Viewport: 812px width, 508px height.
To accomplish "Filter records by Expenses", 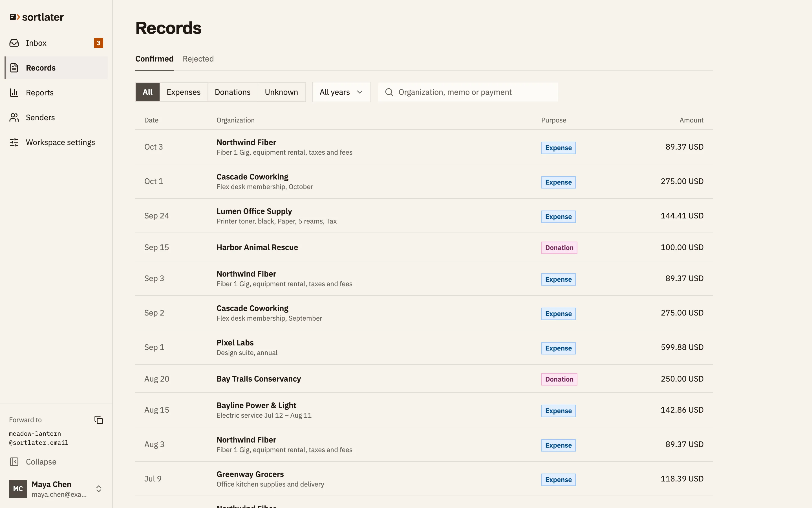I will (184, 92).
